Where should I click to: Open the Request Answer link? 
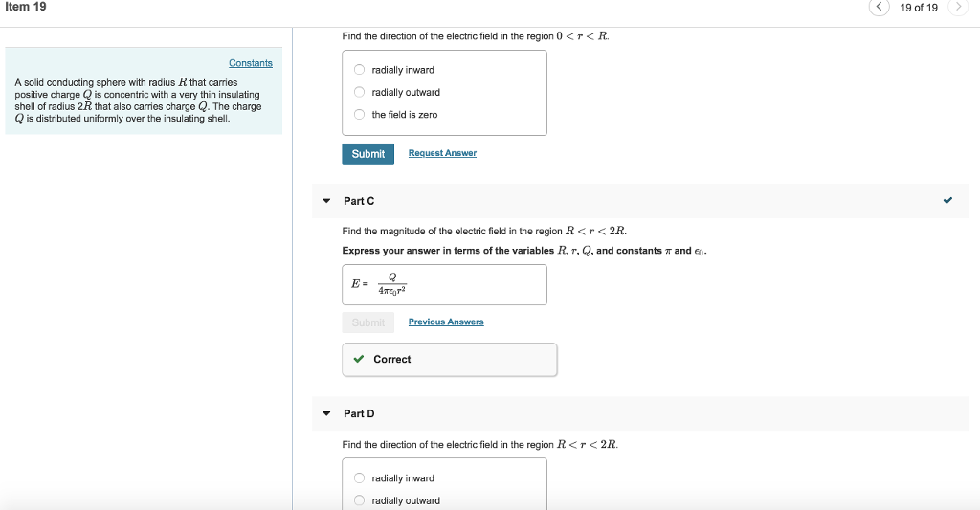(442, 153)
